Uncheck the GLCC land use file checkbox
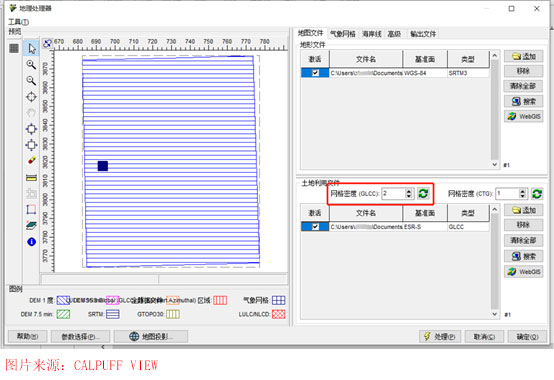 (315, 227)
